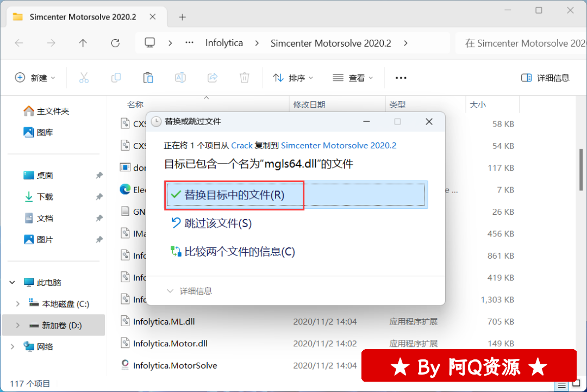The image size is (587, 392).
Task: Choose Compare info for both files (C)
Action: [233, 252]
